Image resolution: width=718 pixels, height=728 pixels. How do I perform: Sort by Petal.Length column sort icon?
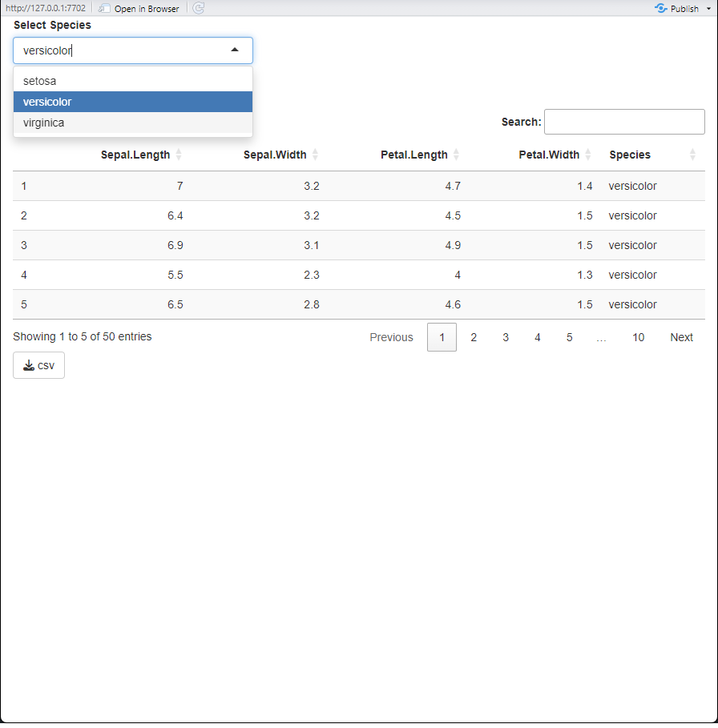pyautogui.click(x=456, y=155)
